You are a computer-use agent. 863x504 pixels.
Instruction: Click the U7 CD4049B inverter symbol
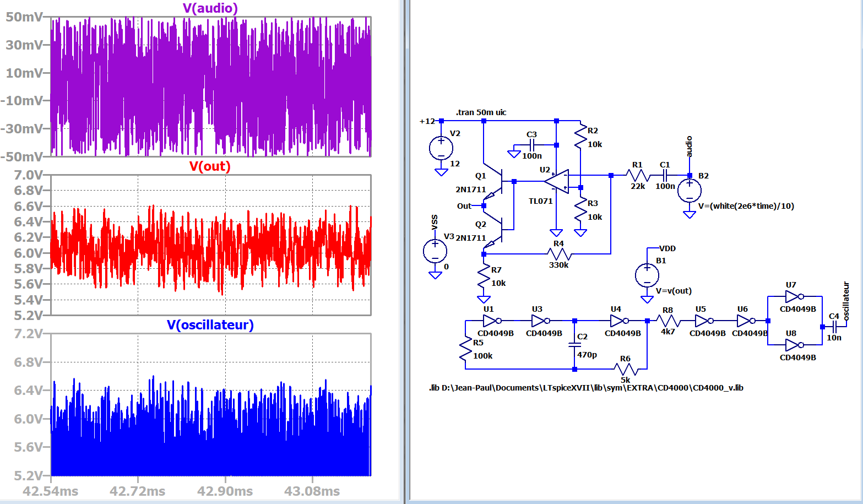[x=793, y=297]
